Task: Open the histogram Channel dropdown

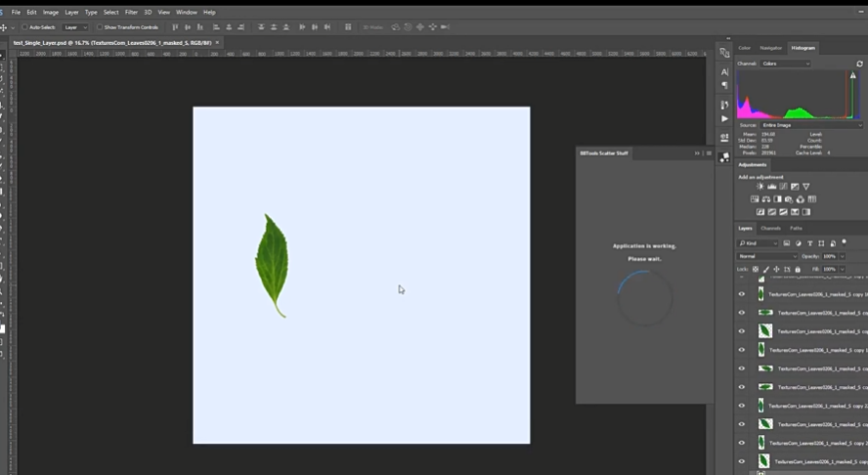Action: 786,64
